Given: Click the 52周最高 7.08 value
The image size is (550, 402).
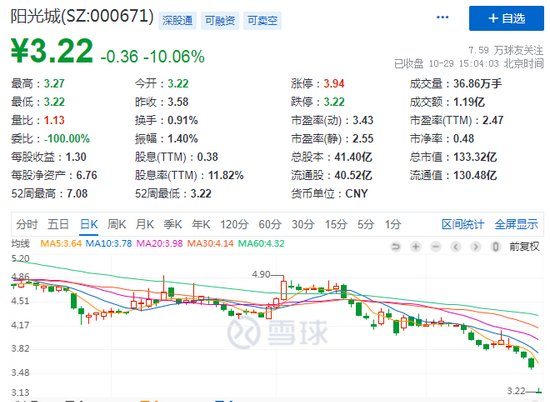Looking at the screenshot, I should 77,193.
